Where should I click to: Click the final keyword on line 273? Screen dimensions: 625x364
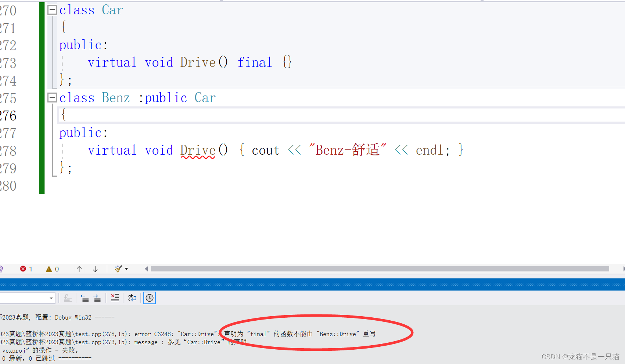[255, 62]
